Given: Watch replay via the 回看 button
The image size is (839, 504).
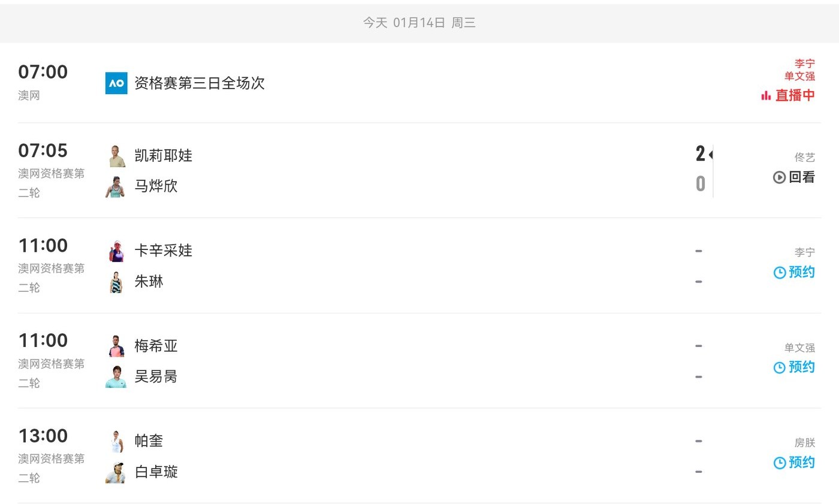Looking at the screenshot, I should point(801,177).
